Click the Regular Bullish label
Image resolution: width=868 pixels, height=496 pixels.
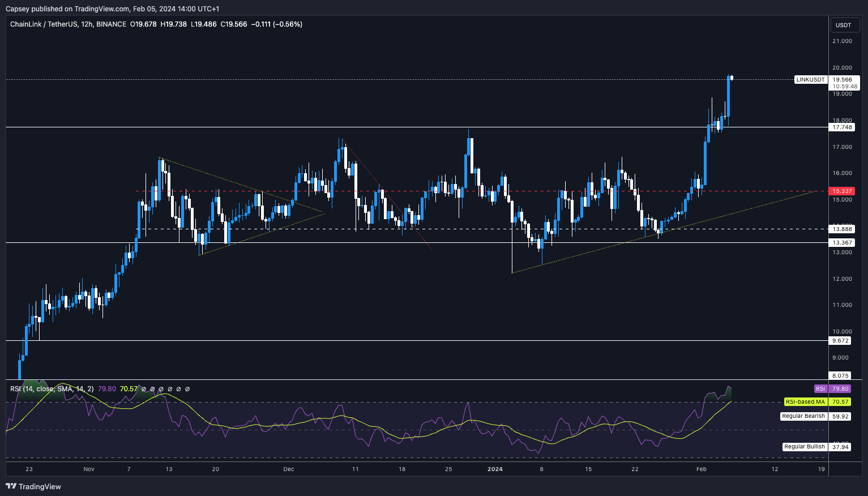point(804,447)
